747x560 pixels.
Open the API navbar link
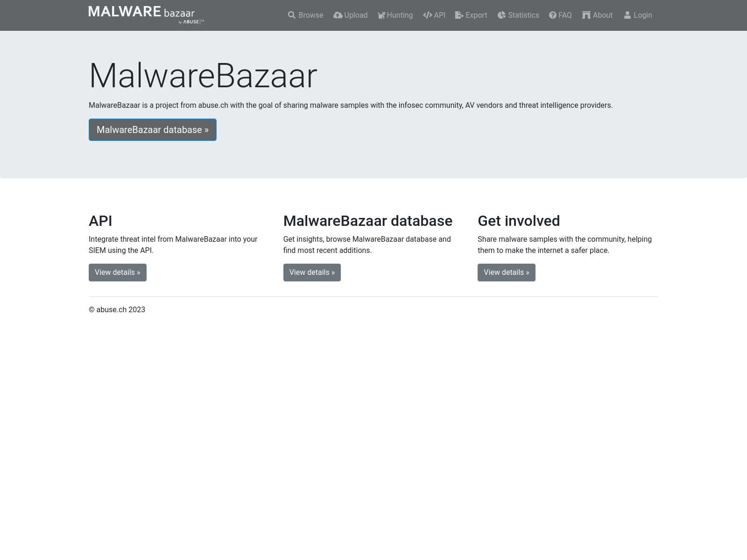(434, 15)
